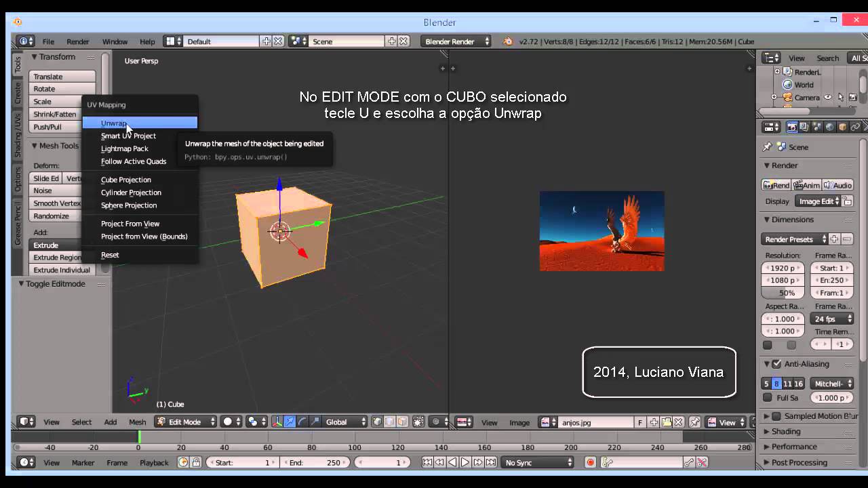
Task: Open the No Sync dropdown
Action: click(538, 462)
